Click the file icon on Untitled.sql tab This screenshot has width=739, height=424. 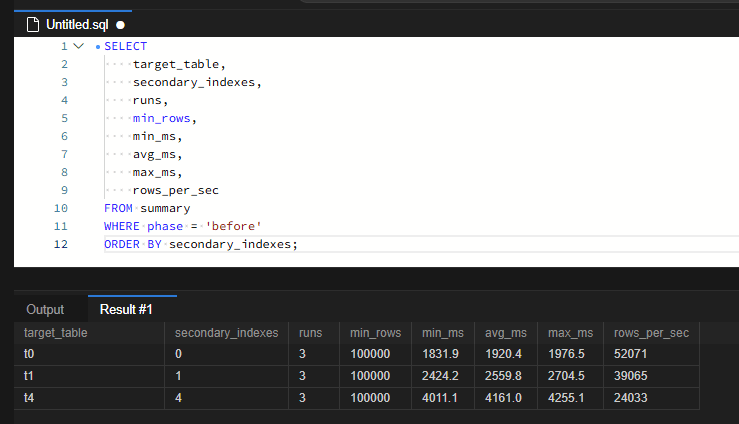tap(33, 24)
